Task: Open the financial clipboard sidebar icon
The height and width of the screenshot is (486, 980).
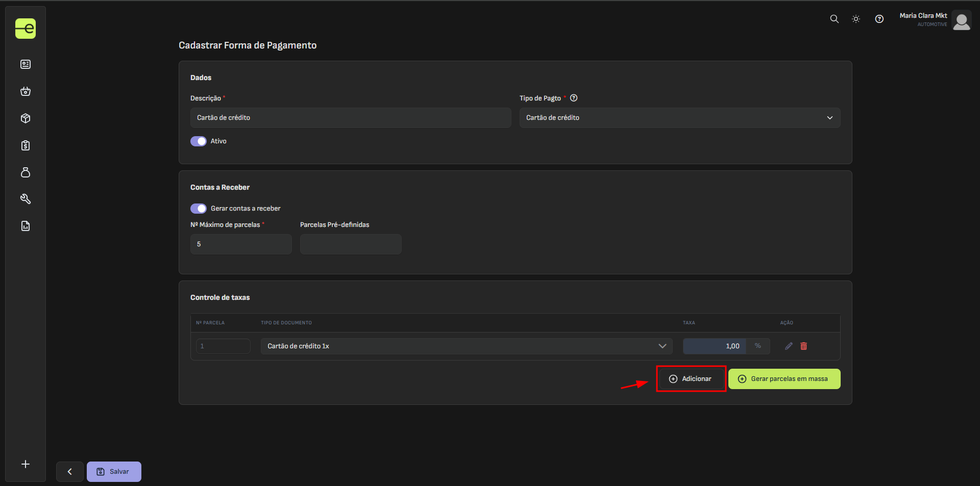Action: (x=26, y=145)
